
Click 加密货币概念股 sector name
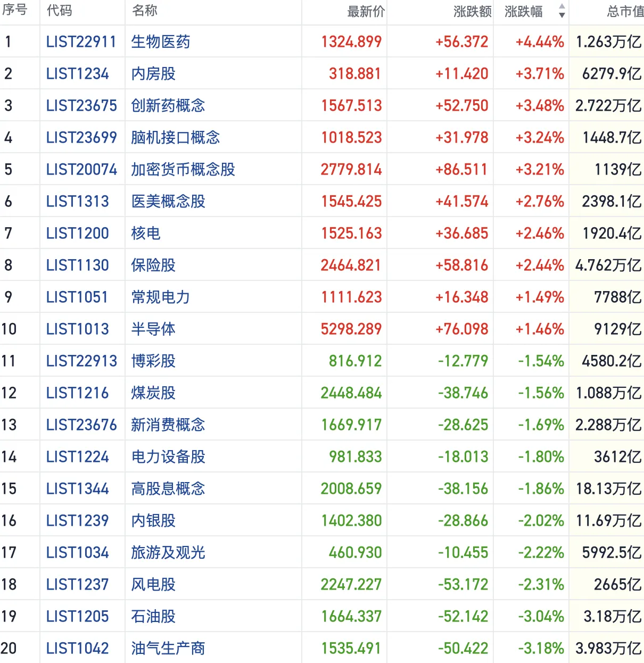click(183, 169)
